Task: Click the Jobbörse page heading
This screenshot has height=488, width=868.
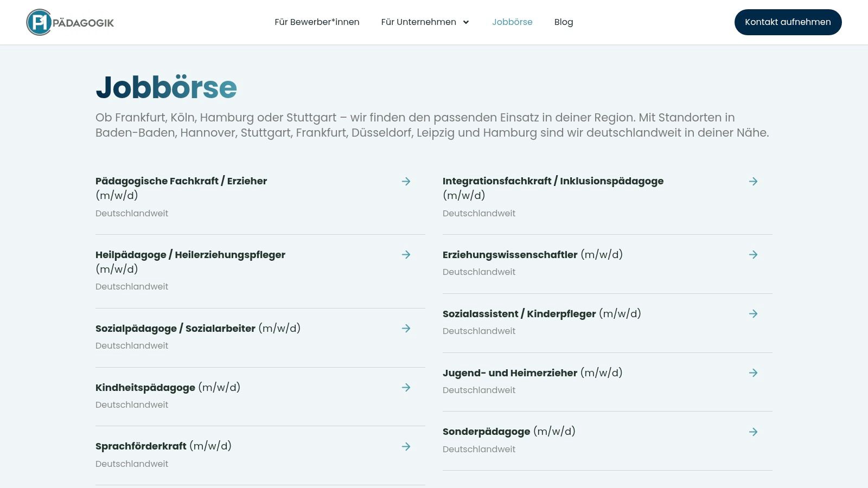Action: point(167,87)
